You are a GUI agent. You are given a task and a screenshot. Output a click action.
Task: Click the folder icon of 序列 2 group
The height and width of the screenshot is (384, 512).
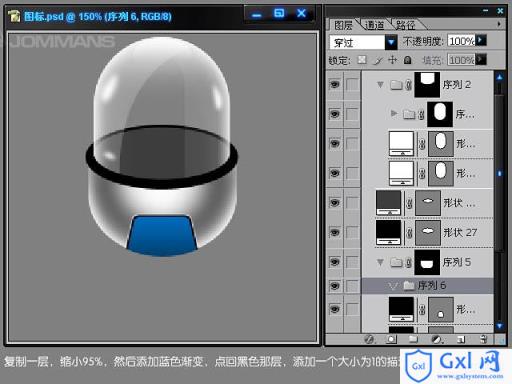pyautogui.click(x=396, y=85)
